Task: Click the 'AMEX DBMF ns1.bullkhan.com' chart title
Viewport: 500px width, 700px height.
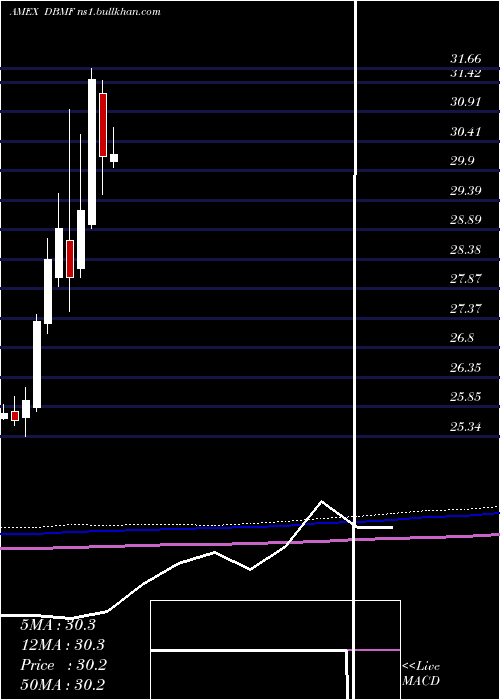Action: click(85, 12)
